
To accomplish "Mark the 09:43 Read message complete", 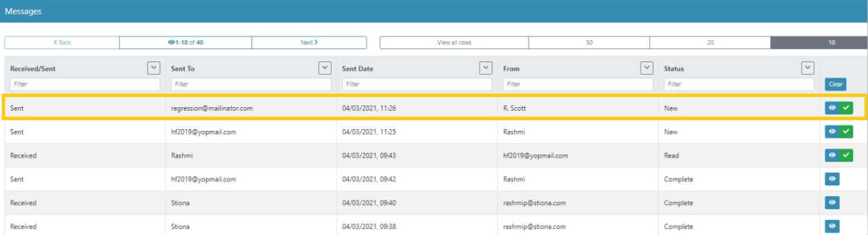I will click(x=846, y=155).
